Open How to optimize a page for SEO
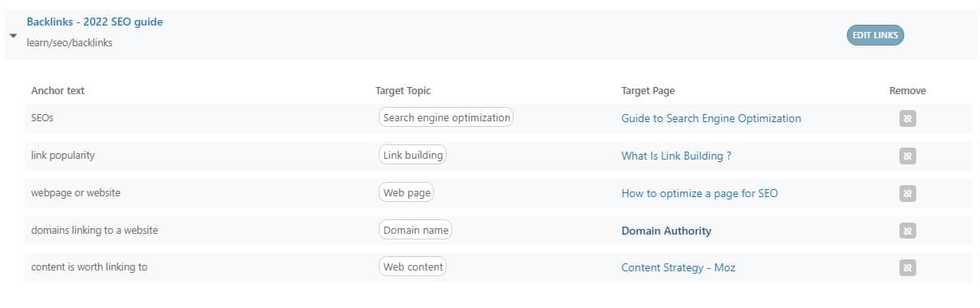Screen dimensions: 980x308 pyautogui.click(x=699, y=193)
